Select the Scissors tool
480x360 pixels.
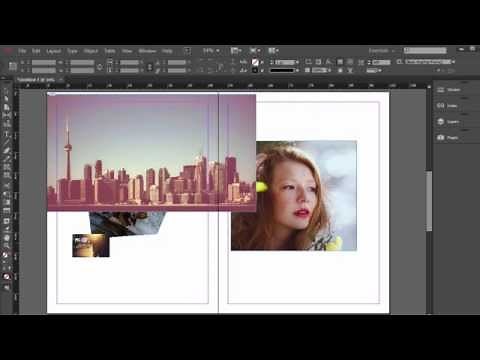click(x=6, y=185)
